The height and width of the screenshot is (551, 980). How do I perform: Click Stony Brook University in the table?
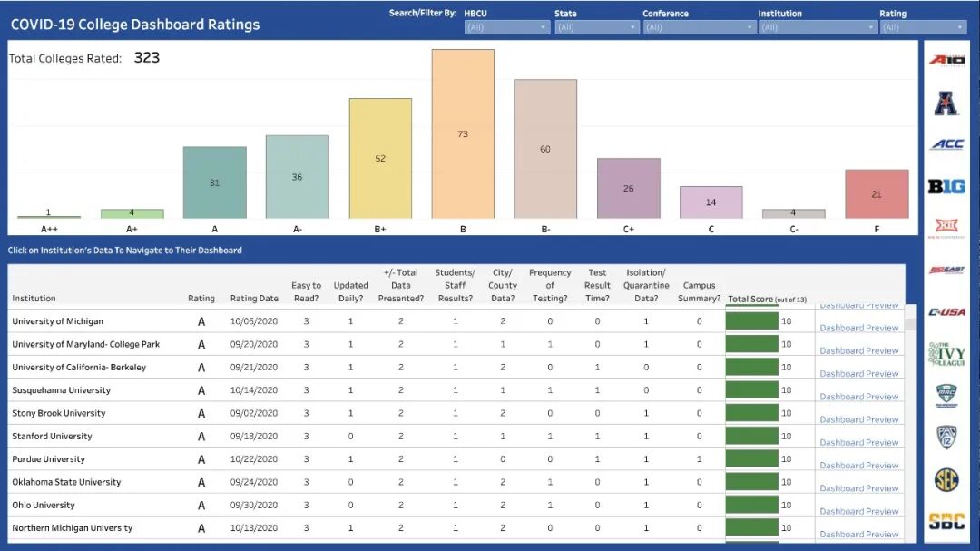59,413
